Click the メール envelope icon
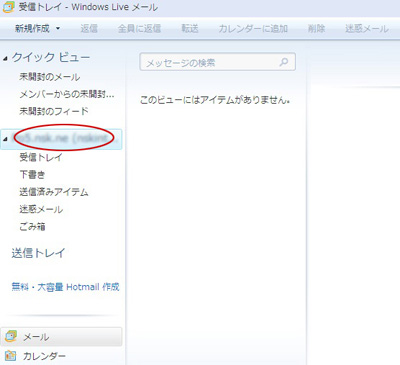 pyautogui.click(x=11, y=336)
